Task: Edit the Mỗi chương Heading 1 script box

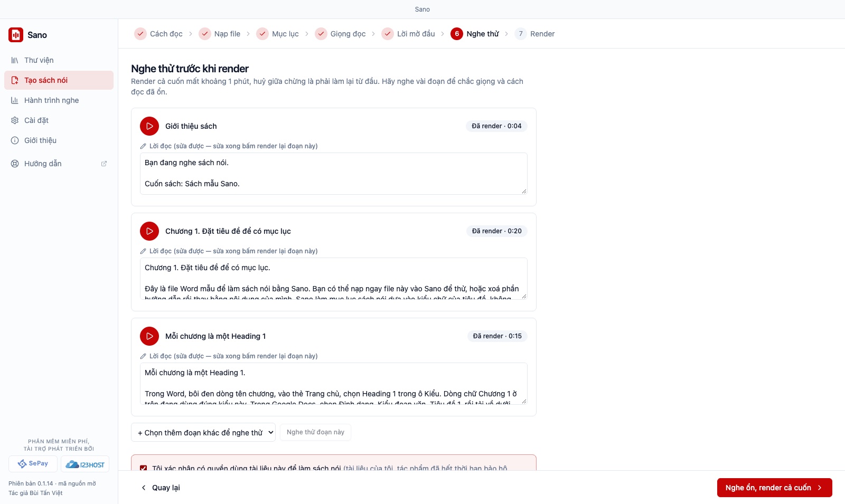Action: [334, 384]
